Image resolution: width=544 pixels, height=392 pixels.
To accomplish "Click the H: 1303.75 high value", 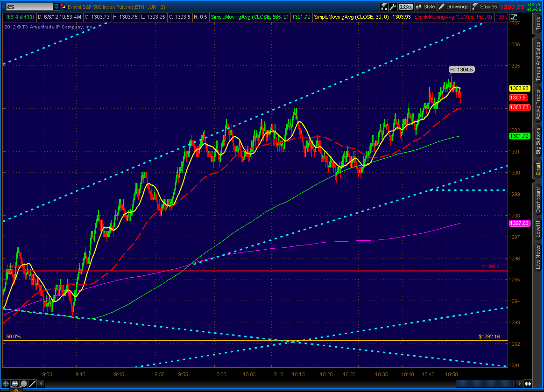I will tap(125, 17).
